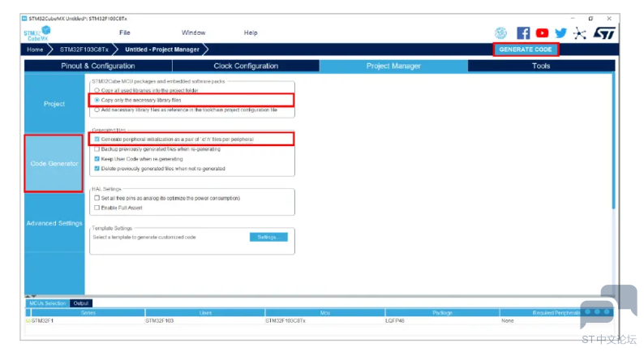This screenshot has width=644, height=352.
Task: Open the YouTube icon link
Action: point(542,33)
